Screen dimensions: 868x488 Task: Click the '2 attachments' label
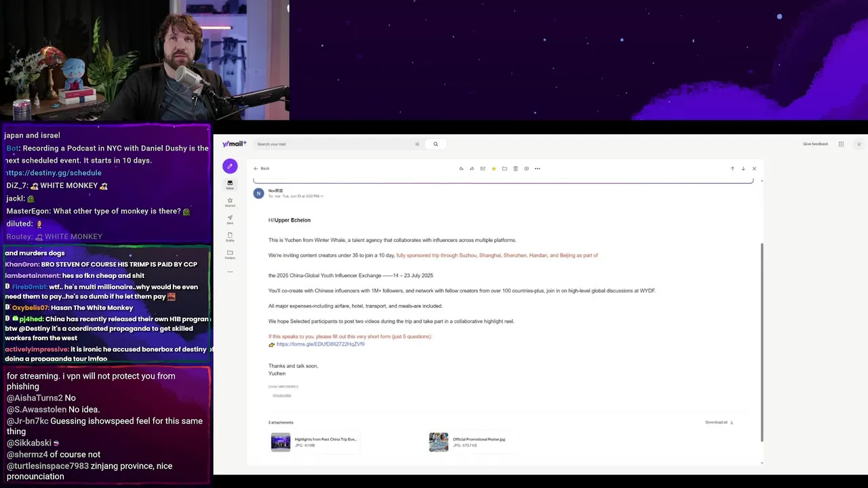coord(281,422)
